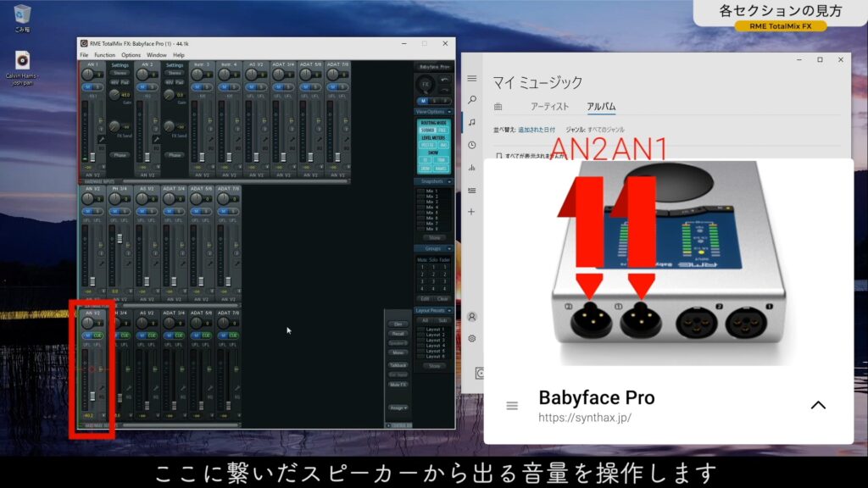Toggle Talkback in the Control Room section
The image size is (868, 488).
[x=398, y=365]
